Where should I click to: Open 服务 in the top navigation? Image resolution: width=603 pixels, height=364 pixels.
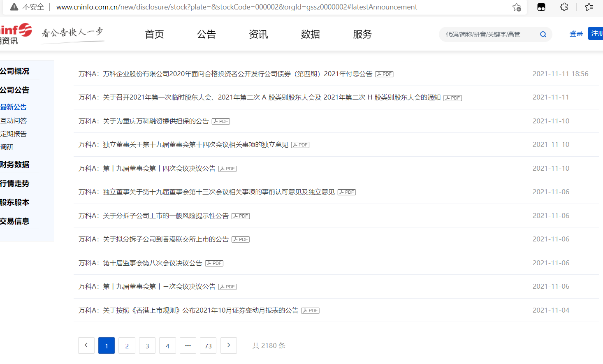click(x=362, y=34)
